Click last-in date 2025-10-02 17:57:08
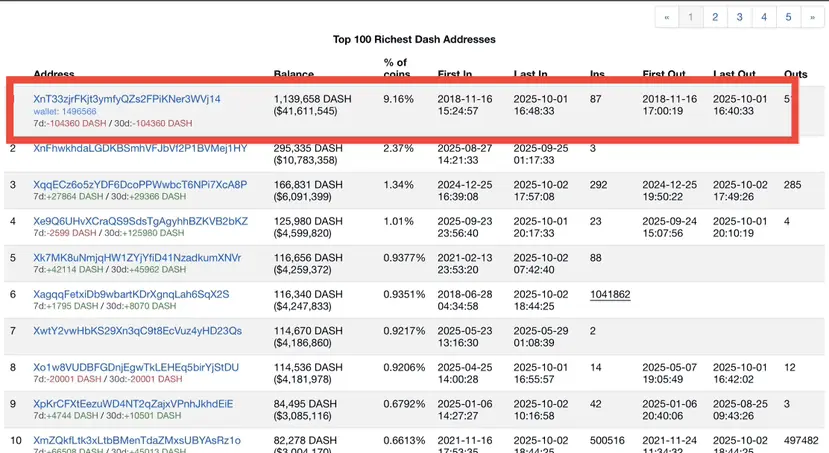Screen dimensions: 829x453 pos(541,190)
